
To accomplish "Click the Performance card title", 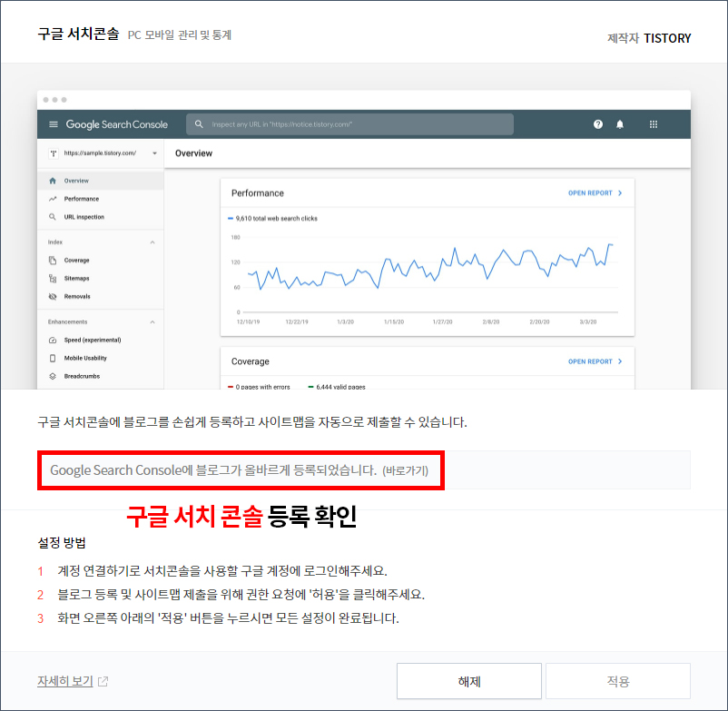I will click(258, 193).
